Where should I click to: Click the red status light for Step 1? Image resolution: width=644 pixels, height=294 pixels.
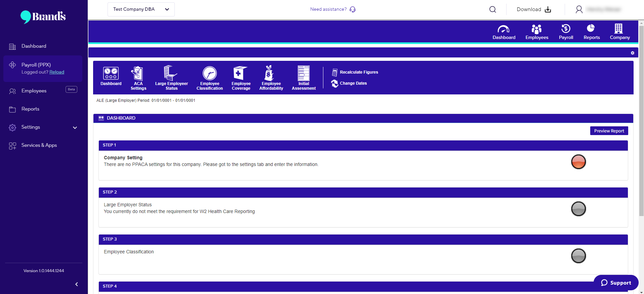click(578, 162)
